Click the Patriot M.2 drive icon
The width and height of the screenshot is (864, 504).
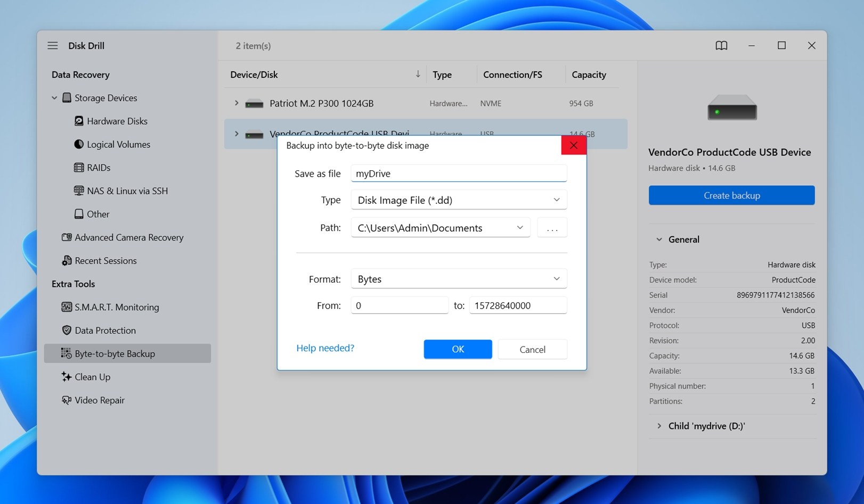[254, 104]
